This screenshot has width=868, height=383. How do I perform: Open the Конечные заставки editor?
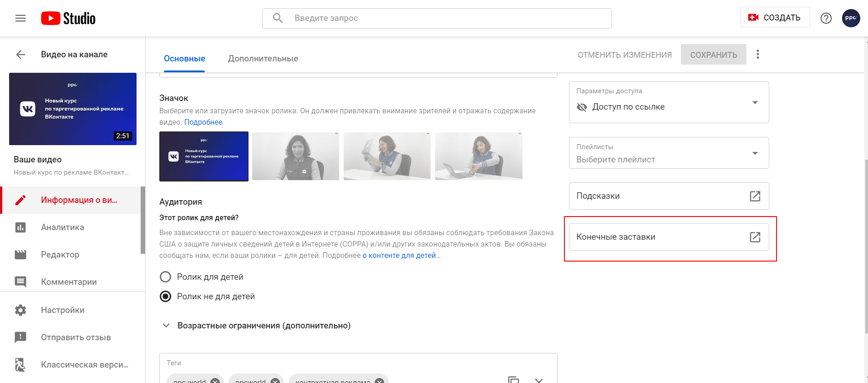pyautogui.click(x=668, y=237)
